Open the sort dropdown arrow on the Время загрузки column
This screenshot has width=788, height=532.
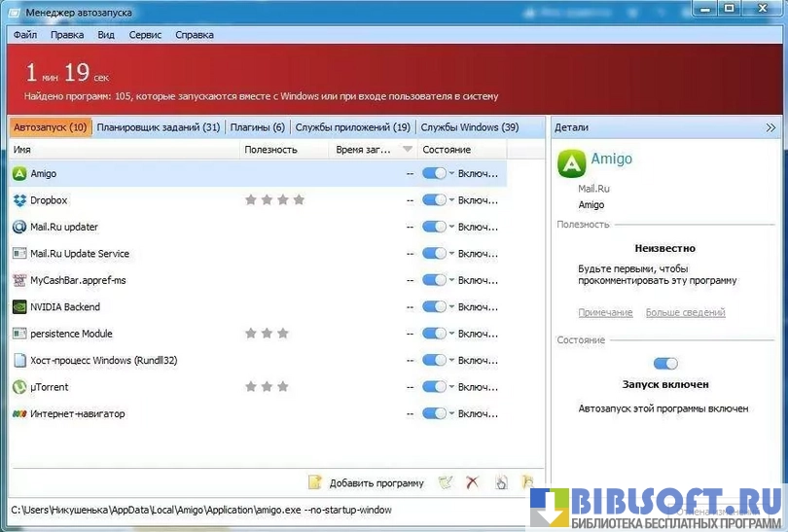pos(408,150)
